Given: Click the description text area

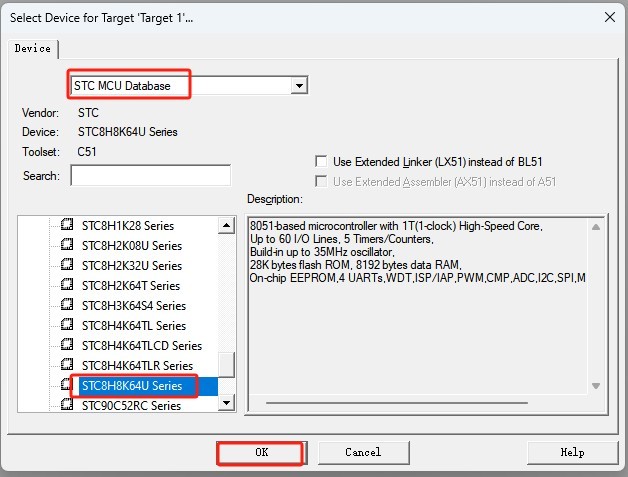Looking at the screenshot, I should point(418,306).
